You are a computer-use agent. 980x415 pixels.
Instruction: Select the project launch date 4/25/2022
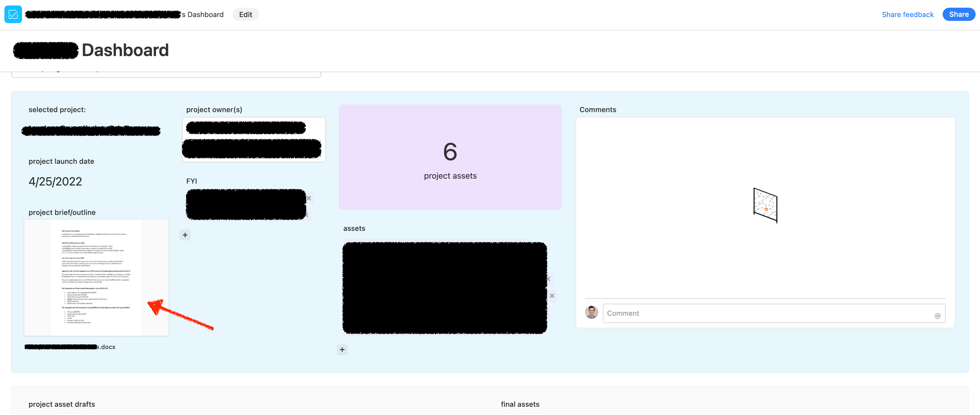pos(55,181)
